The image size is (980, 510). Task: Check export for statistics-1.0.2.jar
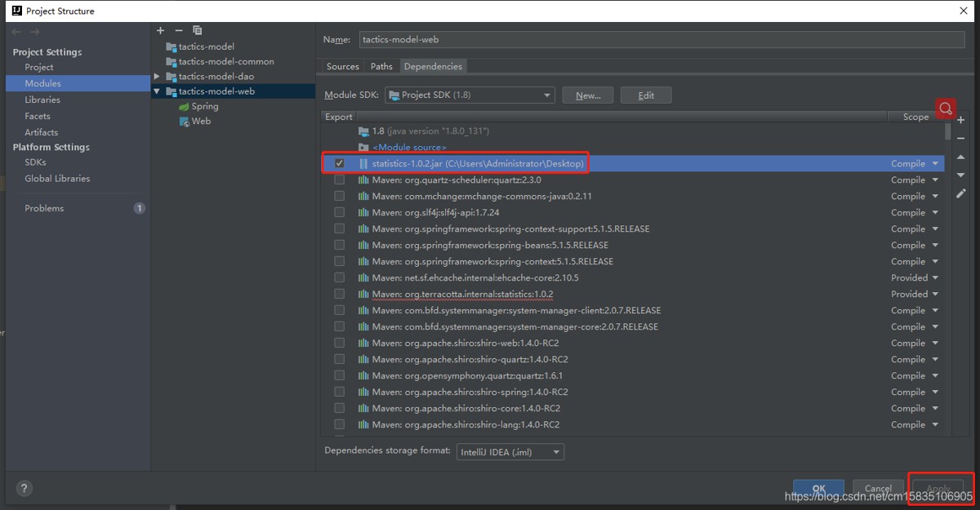pyautogui.click(x=340, y=163)
